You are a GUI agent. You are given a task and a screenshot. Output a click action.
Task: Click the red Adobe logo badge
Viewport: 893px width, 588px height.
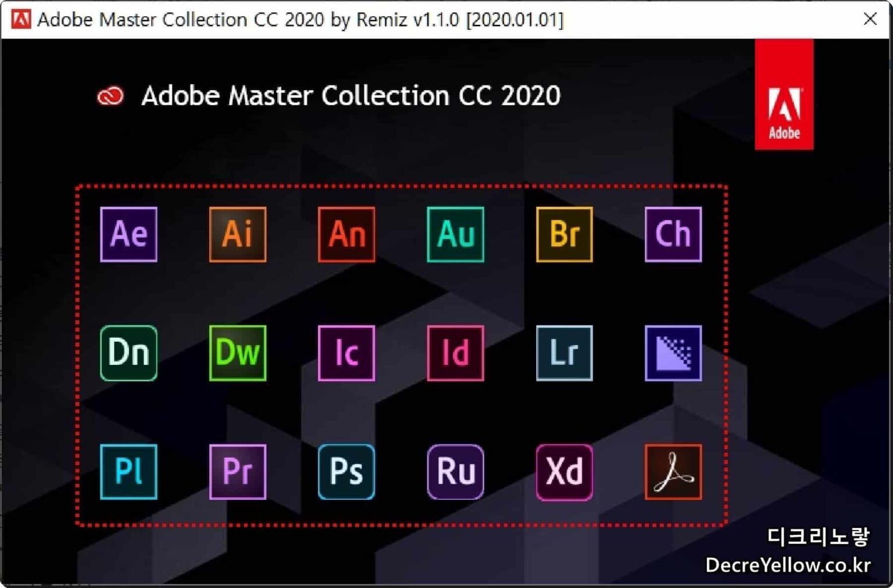784,95
